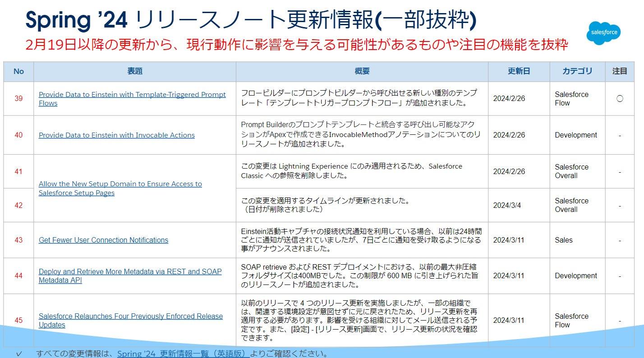
Task: Select row number 44 cell
Action: tap(18, 276)
